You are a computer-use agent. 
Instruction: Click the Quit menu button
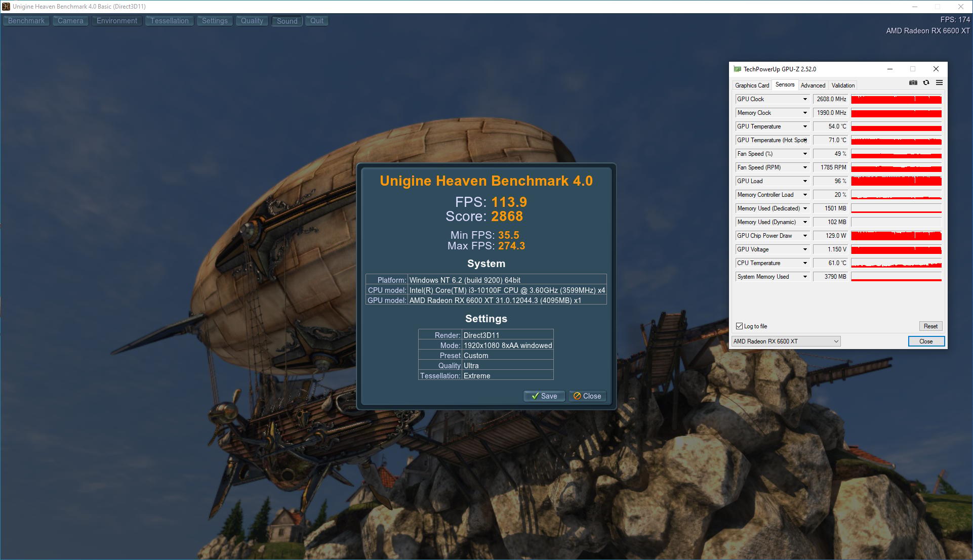[317, 21]
